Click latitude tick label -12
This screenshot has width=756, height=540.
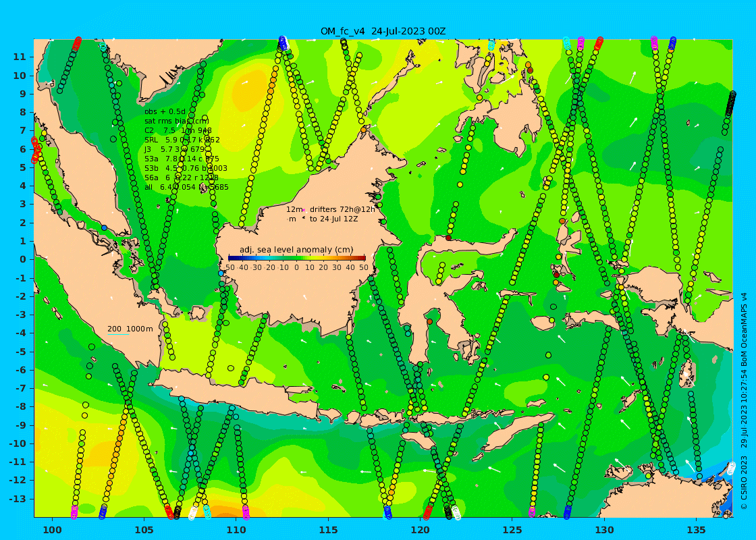(18, 480)
